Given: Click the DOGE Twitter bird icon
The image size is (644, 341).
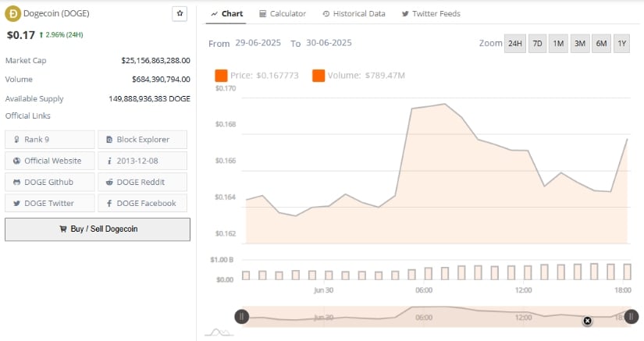Looking at the screenshot, I should click(x=16, y=203).
